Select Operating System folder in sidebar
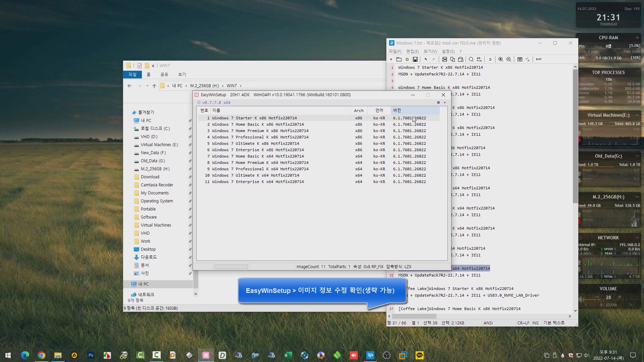Image resolution: width=644 pixels, height=362 pixels. coord(157,201)
